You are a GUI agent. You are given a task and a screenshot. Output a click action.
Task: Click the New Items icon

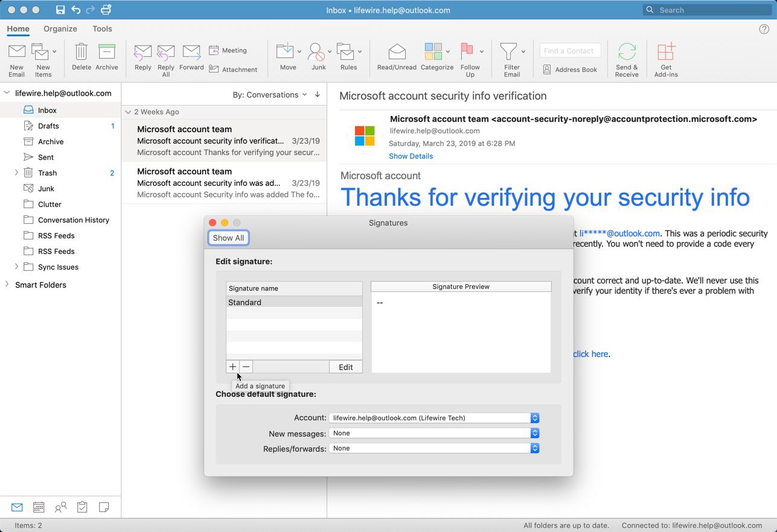click(40, 52)
